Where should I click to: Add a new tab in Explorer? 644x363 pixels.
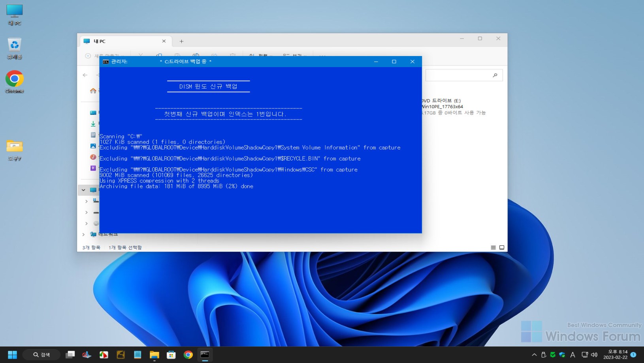click(x=181, y=41)
